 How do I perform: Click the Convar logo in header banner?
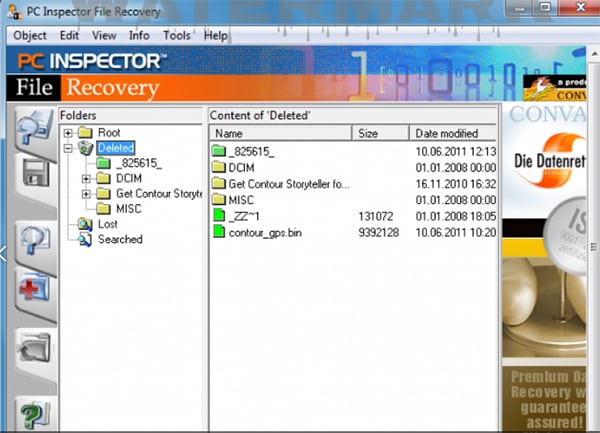tap(554, 87)
